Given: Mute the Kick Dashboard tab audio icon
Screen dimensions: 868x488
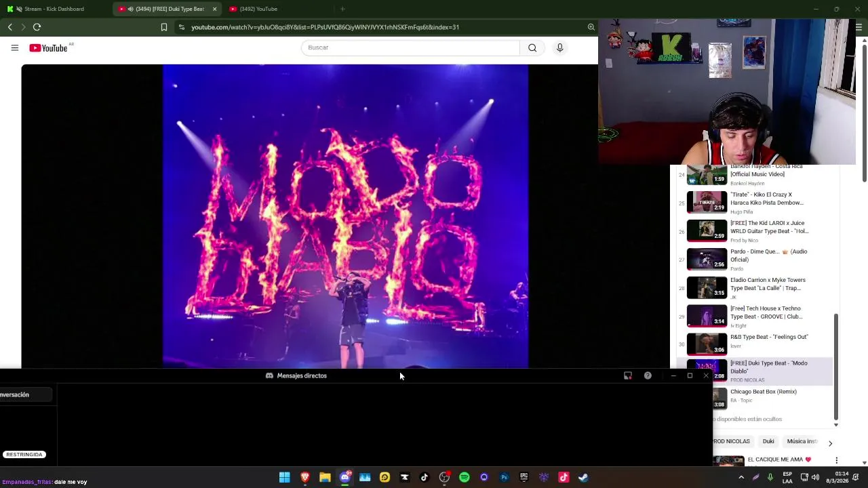Looking at the screenshot, I should tap(18, 9).
